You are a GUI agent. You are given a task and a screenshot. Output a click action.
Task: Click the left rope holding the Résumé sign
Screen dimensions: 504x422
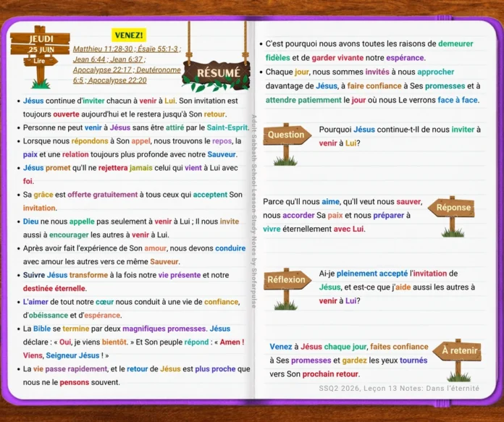coord(189,43)
